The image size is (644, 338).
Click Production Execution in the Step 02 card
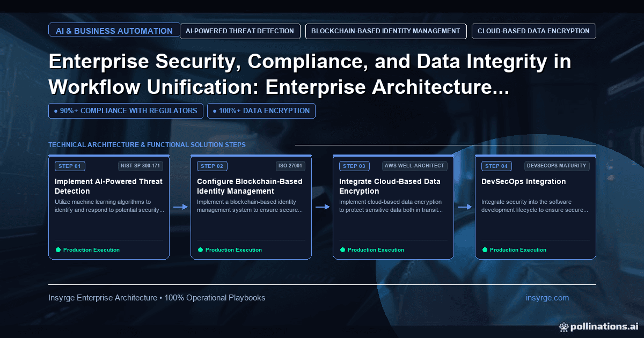pos(233,250)
